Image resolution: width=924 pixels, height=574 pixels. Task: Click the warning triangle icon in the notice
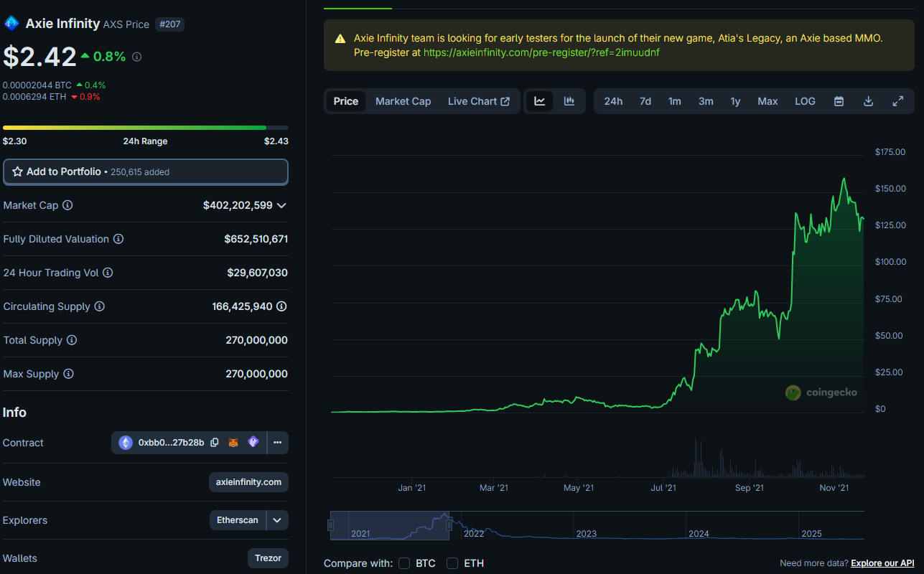click(x=339, y=39)
